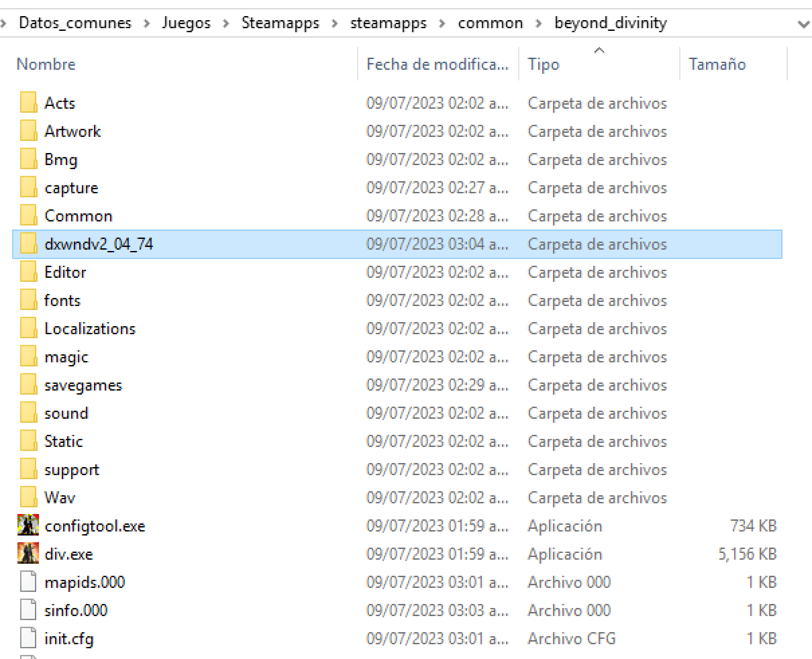812x659 pixels.
Task: Go to the Juegos breadcrumb folder
Action: click(186, 23)
